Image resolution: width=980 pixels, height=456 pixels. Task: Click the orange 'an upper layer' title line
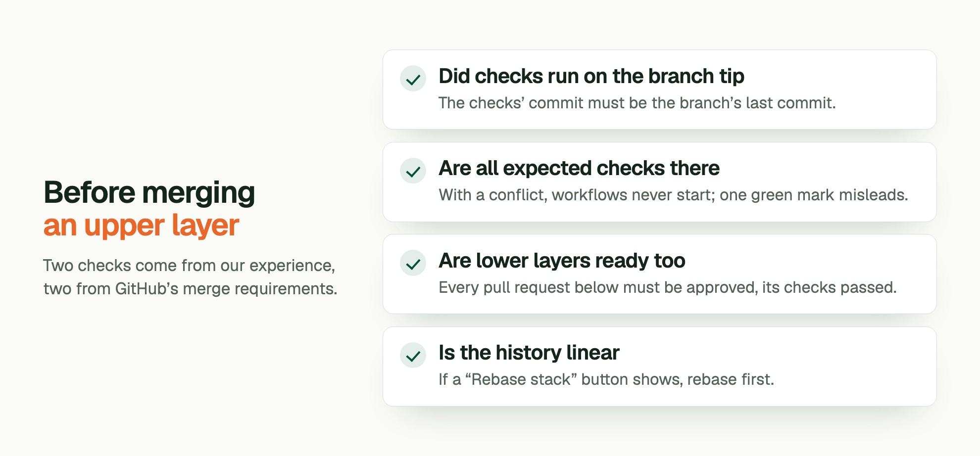(141, 226)
